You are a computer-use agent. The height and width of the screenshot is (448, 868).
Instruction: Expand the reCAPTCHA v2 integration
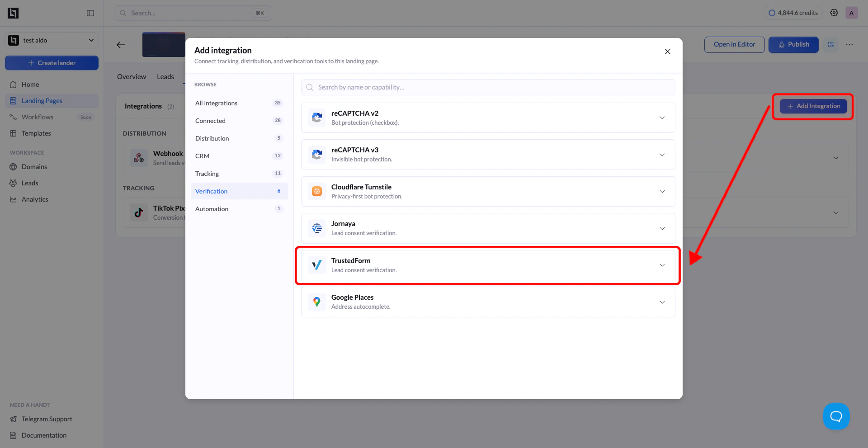662,118
